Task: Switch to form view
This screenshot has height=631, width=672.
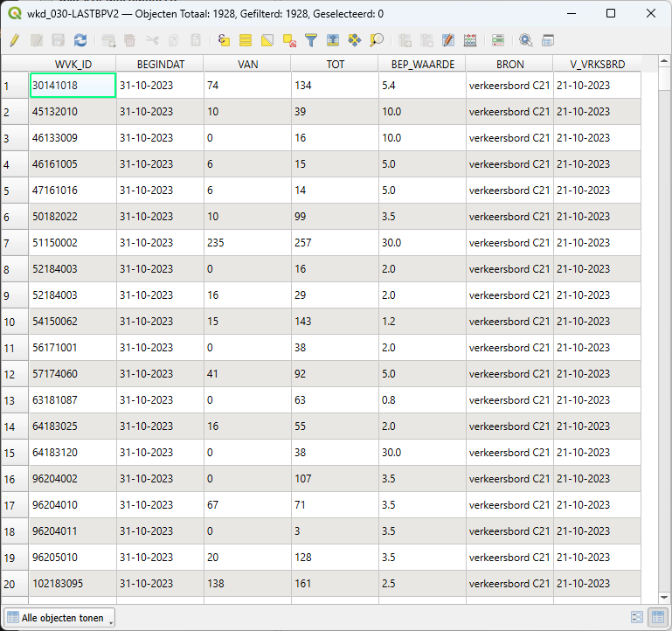Action: pos(637,617)
